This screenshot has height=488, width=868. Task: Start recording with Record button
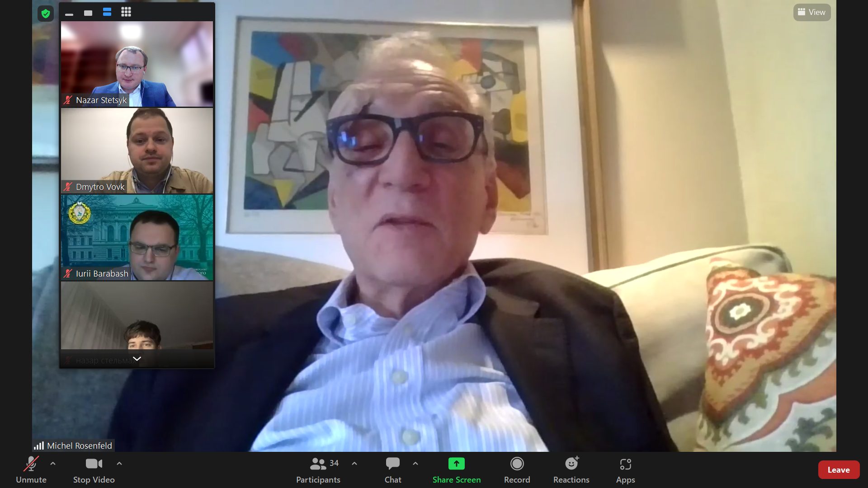pos(517,470)
